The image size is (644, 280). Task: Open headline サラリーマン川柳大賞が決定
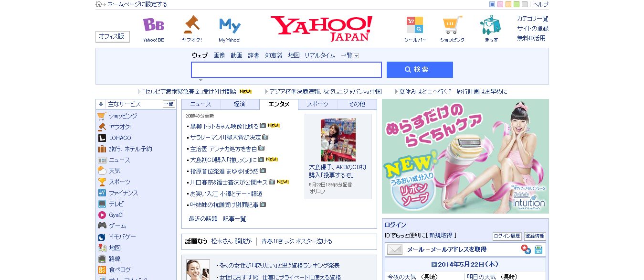pyautogui.click(x=225, y=137)
